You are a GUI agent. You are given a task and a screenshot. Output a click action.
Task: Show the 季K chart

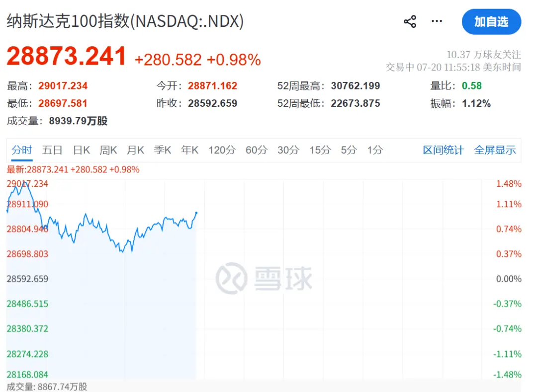click(162, 150)
